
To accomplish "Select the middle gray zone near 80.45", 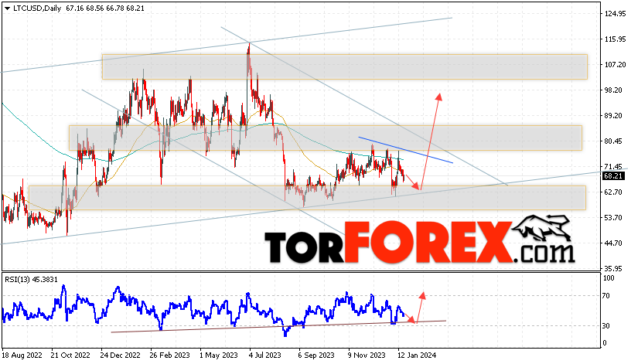I will (325, 138).
